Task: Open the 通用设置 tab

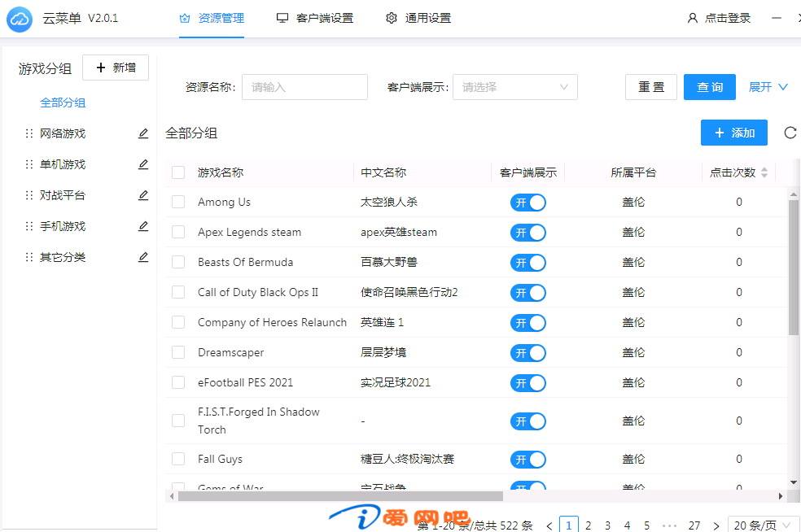Action: (418, 19)
